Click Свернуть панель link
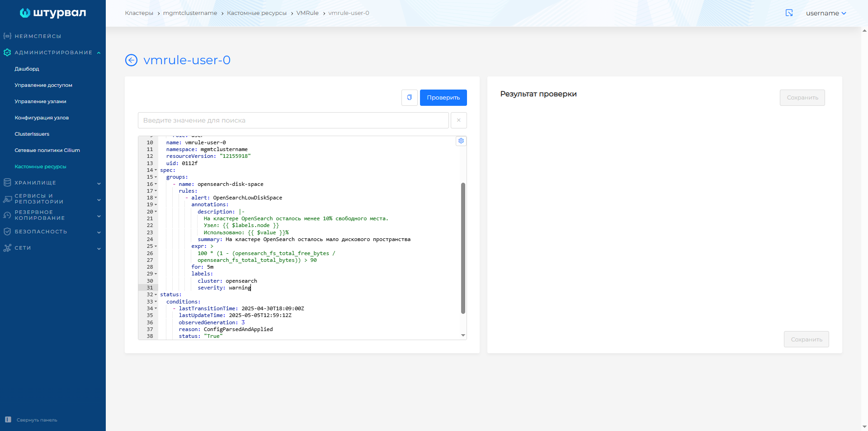 click(x=37, y=420)
